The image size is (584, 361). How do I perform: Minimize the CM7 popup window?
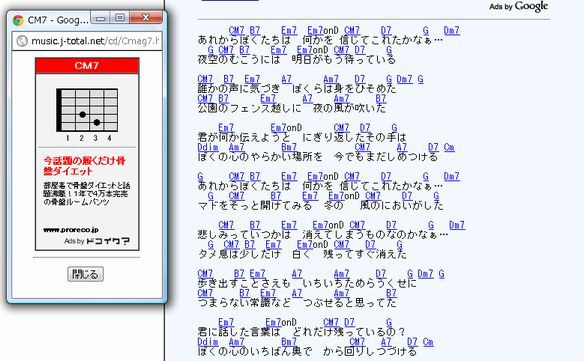(101, 18)
